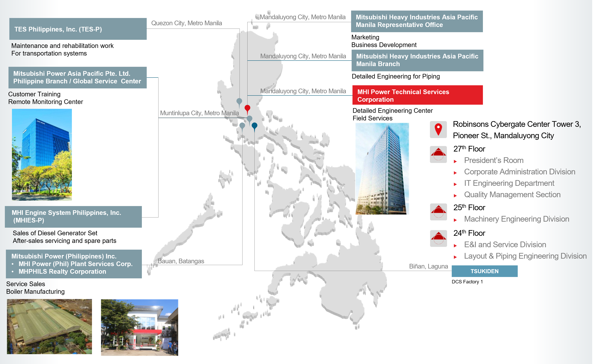Screen dimensions: 600x364
Task: Click the blue glass office building photo
Action: 42,155
